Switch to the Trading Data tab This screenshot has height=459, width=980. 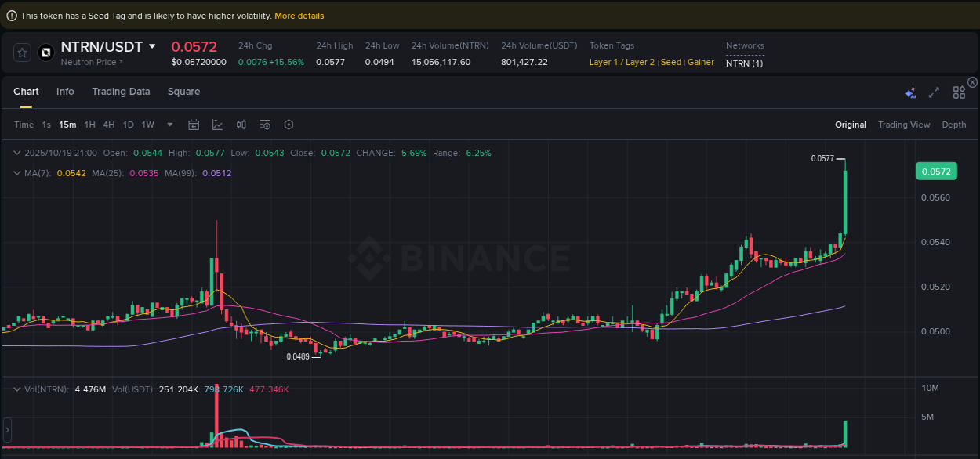[121, 92]
